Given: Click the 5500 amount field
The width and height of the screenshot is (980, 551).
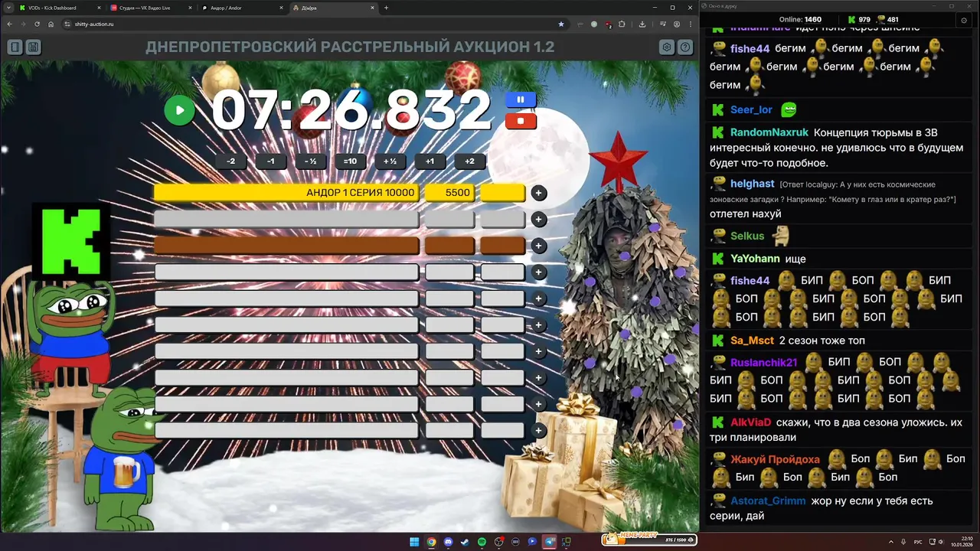Looking at the screenshot, I should point(449,193).
